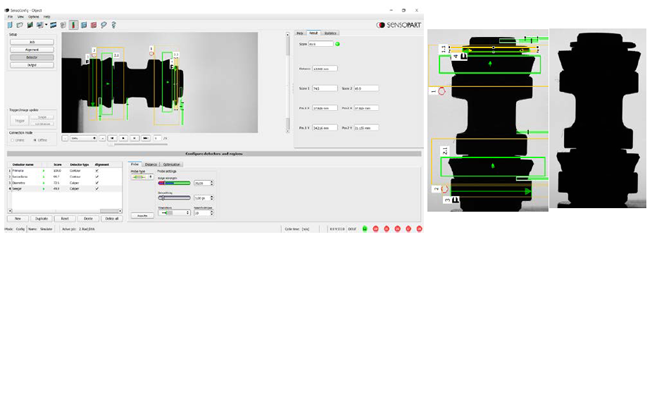Click the SensoPart logo
Viewport: 650px width, 400px height.
tap(398, 25)
